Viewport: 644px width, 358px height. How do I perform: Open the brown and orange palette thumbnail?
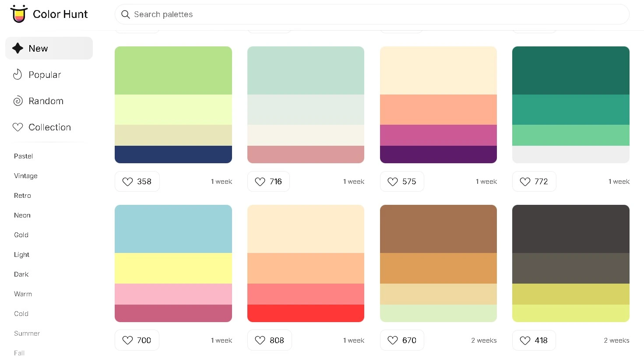438,263
